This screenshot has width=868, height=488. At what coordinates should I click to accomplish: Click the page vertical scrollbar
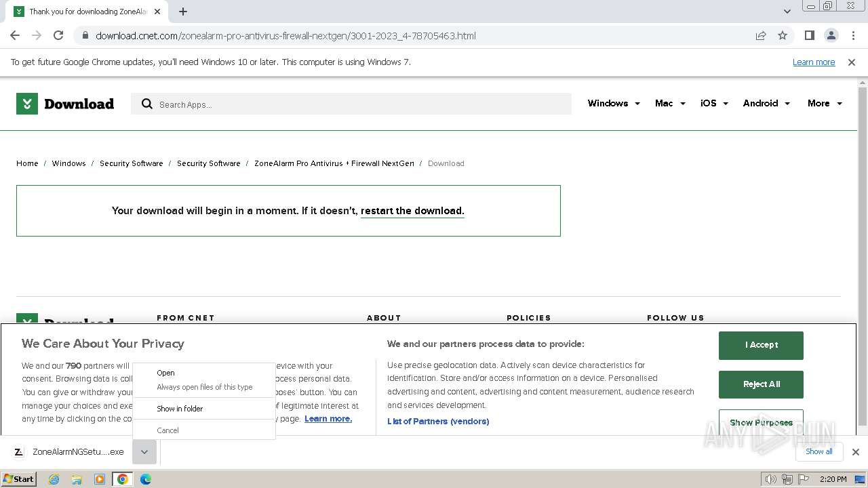pos(863,256)
